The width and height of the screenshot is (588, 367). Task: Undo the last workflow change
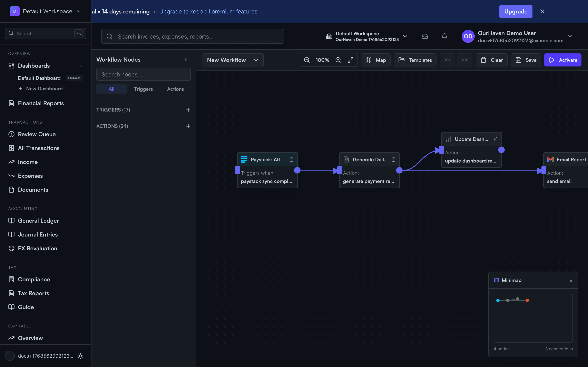pyautogui.click(x=447, y=60)
